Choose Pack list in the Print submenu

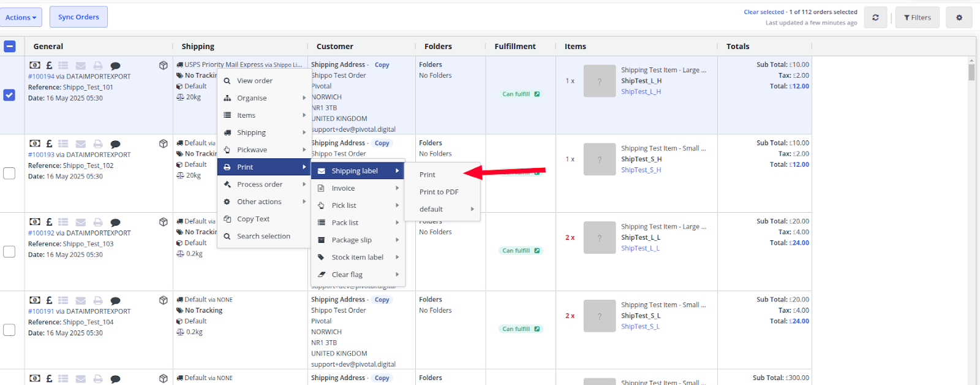pos(358,223)
